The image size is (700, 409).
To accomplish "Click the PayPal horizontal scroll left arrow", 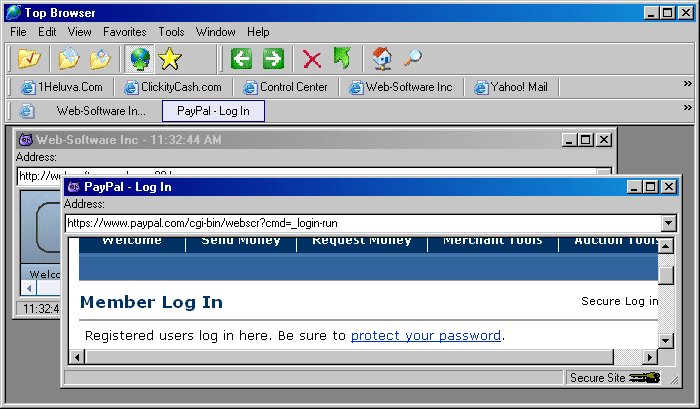I will coord(77,357).
